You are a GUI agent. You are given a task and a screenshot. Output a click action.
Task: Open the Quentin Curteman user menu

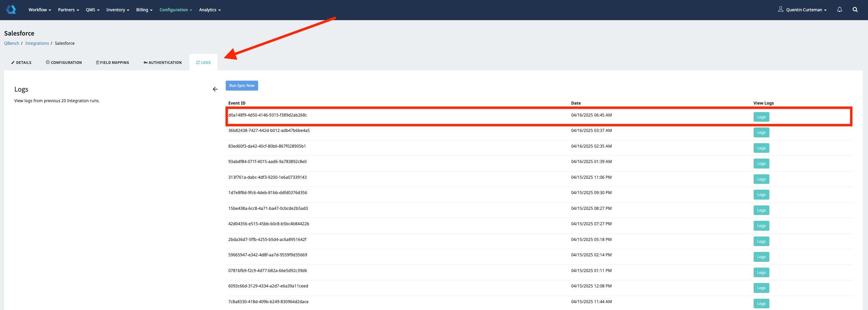802,10
